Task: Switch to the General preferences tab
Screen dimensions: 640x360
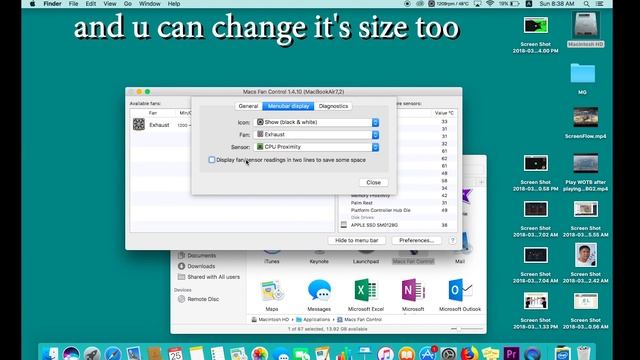Action: point(248,106)
